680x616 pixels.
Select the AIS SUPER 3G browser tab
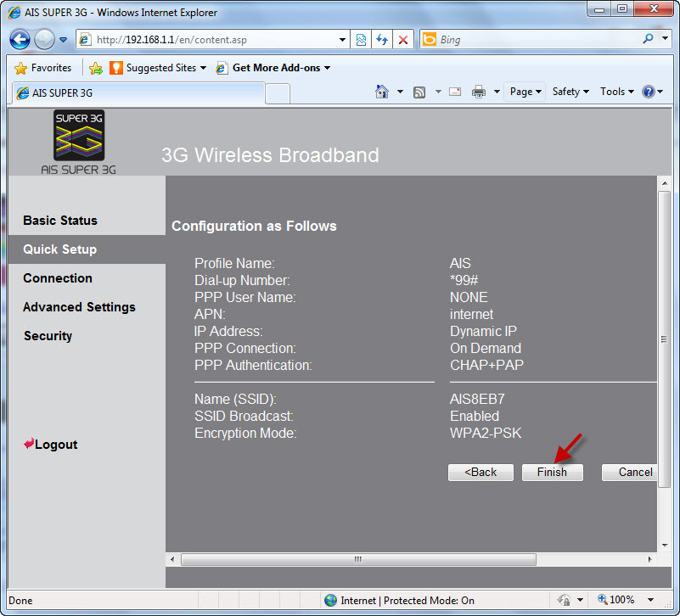(x=138, y=93)
